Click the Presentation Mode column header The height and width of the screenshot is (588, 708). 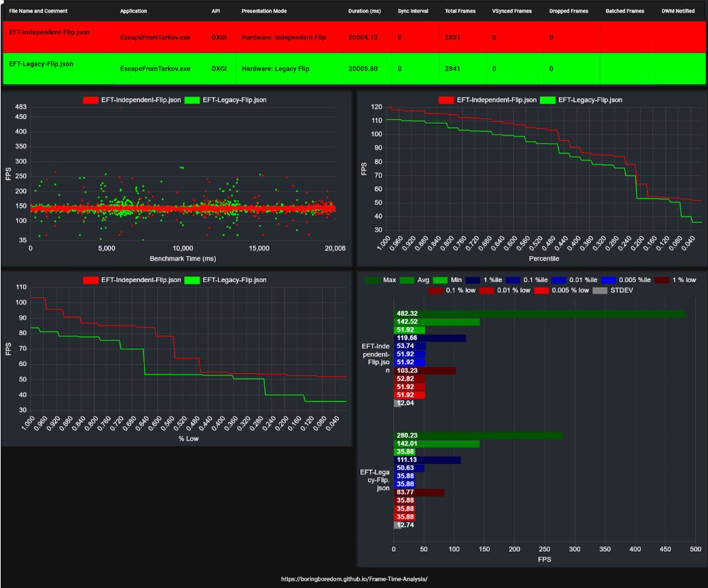click(x=264, y=11)
